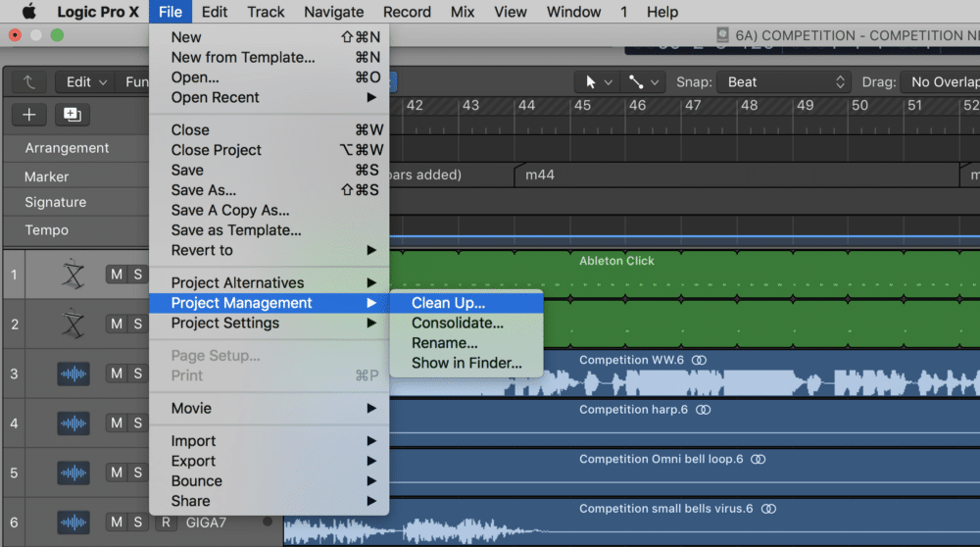Click track 5 audio waveform icon
Image resolution: width=980 pixels, height=547 pixels.
[73, 472]
